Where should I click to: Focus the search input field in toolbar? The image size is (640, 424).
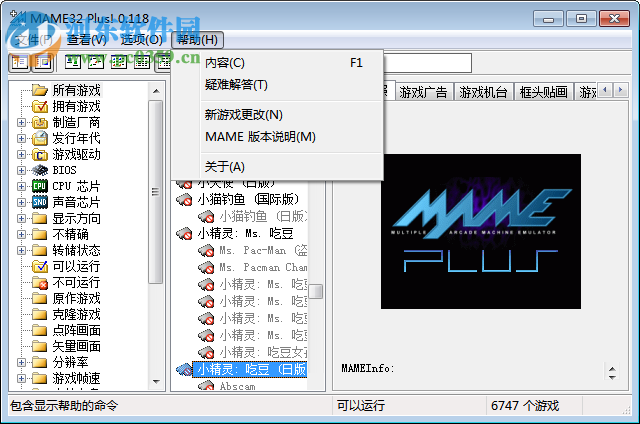[x=427, y=63]
